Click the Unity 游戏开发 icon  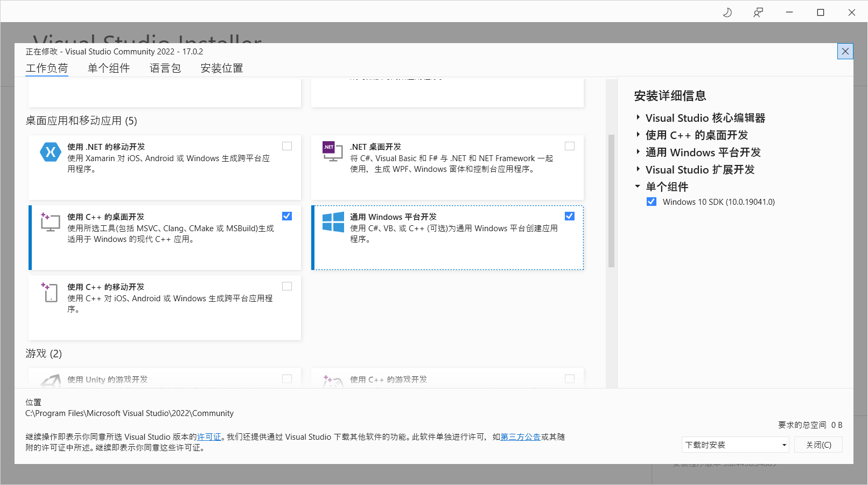click(x=50, y=380)
